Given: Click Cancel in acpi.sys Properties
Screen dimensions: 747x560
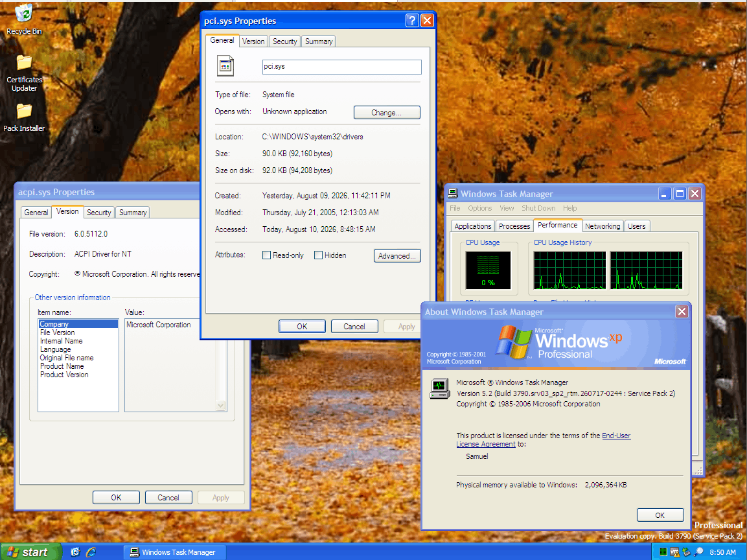Looking at the screenshot, I should [x=168, y=498].
